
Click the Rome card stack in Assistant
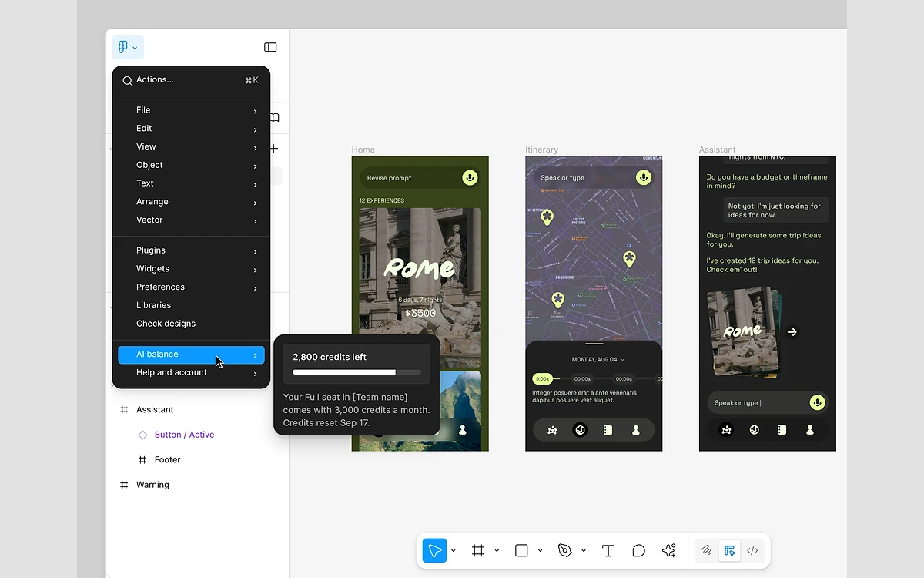744,331
